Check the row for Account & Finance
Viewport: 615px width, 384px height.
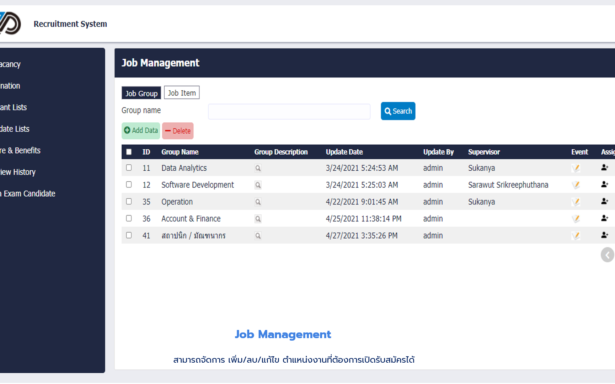point(129,218)
